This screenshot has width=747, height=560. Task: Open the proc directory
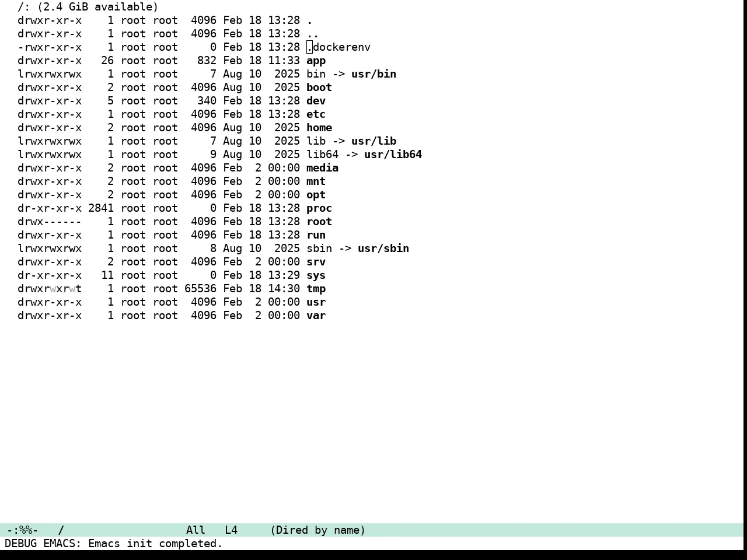tap(319, 208)
